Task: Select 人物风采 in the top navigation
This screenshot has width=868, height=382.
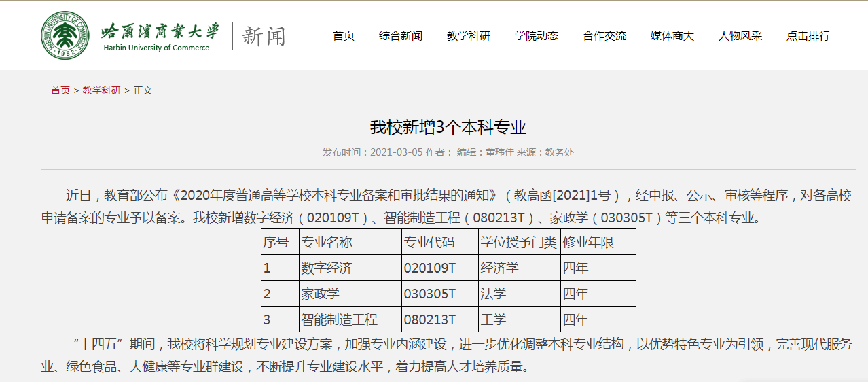Action: click(x=740, y=36)
